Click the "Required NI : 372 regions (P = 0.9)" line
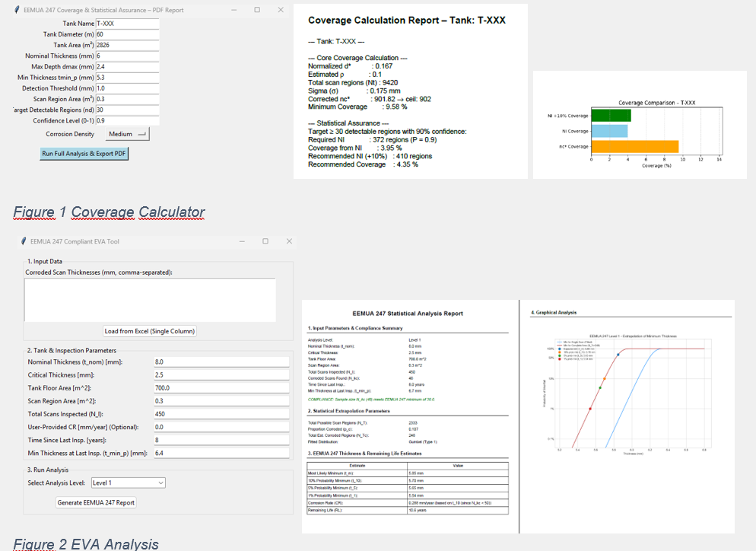 pyautogui.click(x=372, y=140)
